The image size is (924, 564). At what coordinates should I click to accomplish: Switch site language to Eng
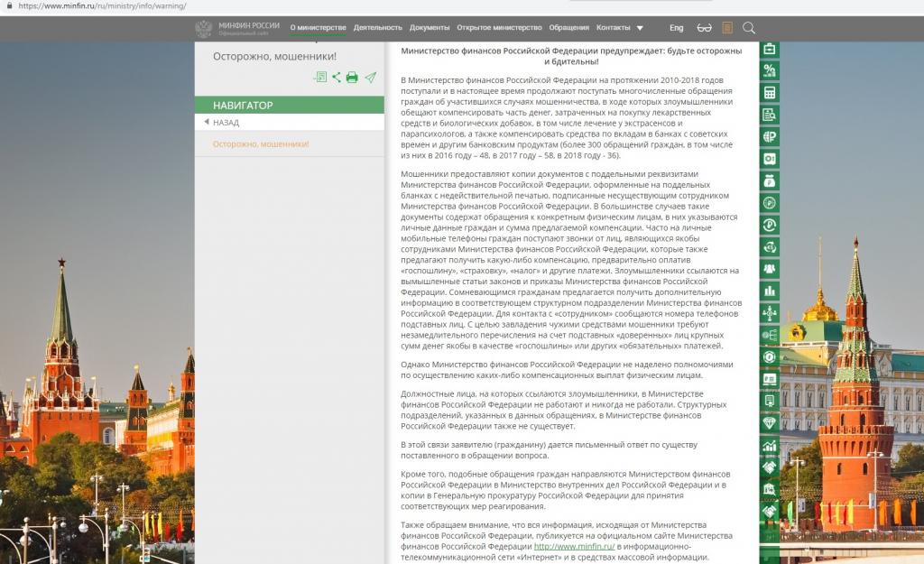677,28
